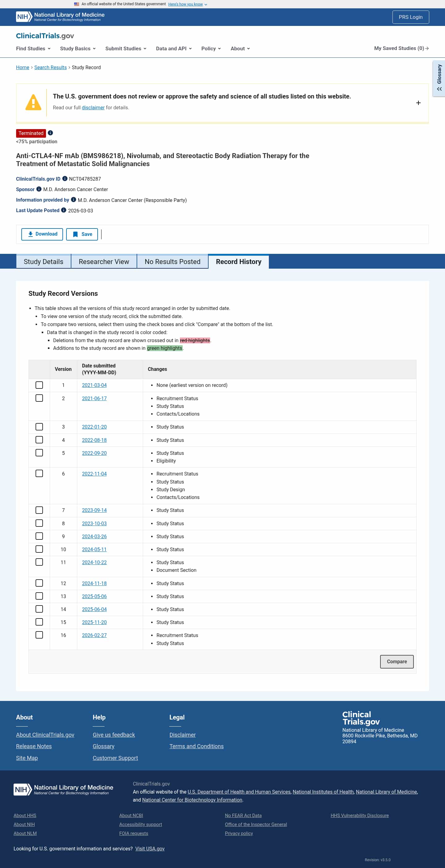Open Accessibility support footer link
Image resolution: width=445 pixels, height=868 pixels.
(x=141, y=824)
